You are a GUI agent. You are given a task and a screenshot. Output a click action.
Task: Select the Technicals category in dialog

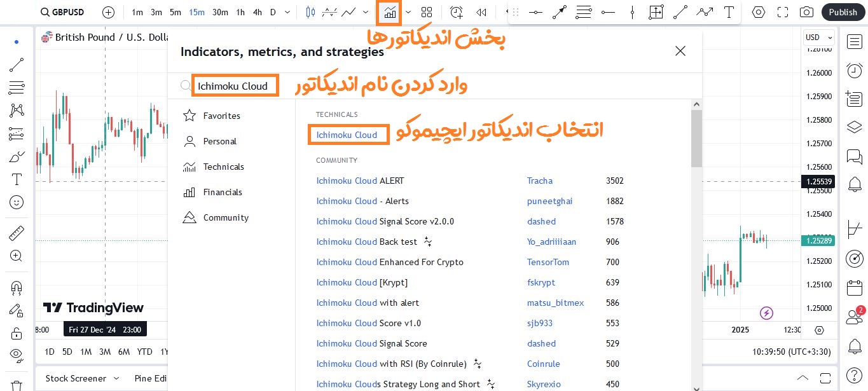tap(223, 167)
